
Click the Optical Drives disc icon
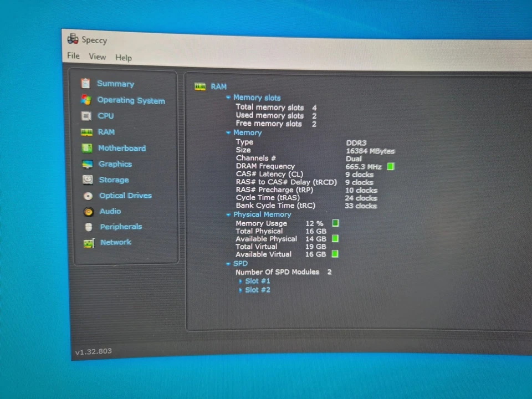[88, 195]
